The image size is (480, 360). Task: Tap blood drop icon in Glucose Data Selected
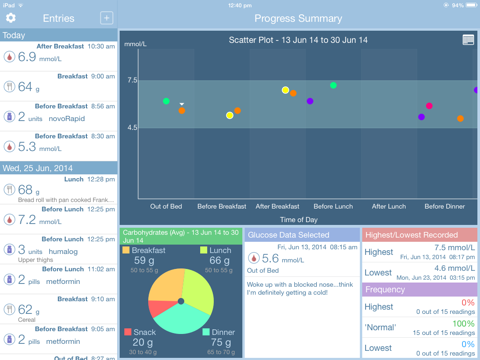click(x=254, y=258)
